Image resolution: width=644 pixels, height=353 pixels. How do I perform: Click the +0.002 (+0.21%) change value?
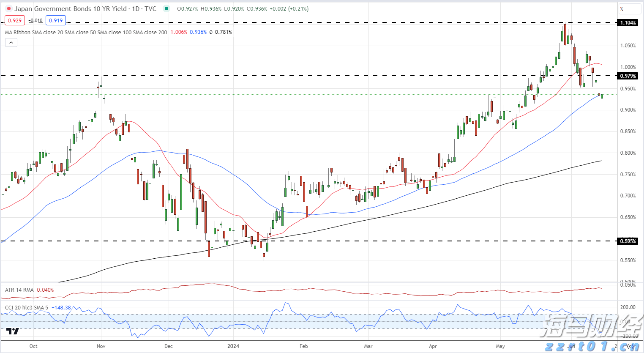(x=289, y=9)
